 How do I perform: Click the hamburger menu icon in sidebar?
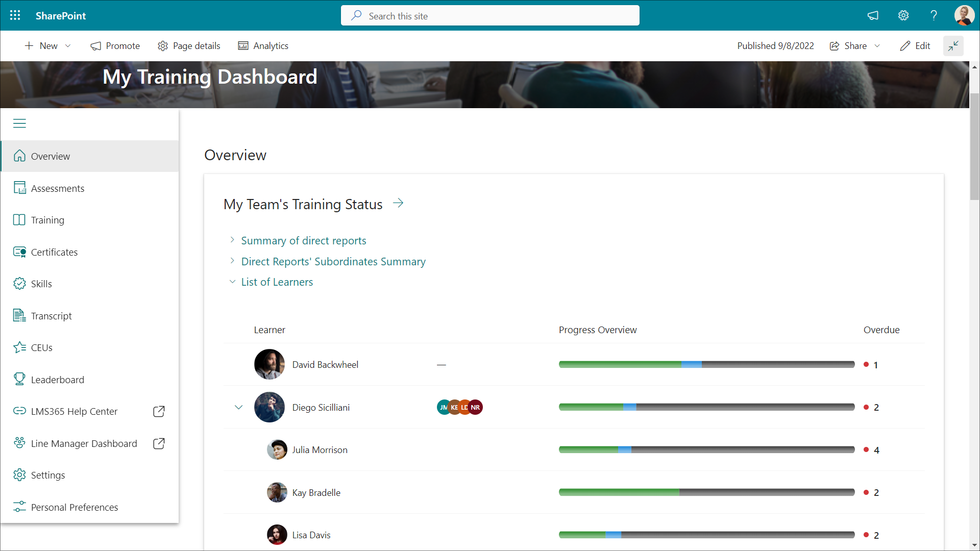point(19,123)
